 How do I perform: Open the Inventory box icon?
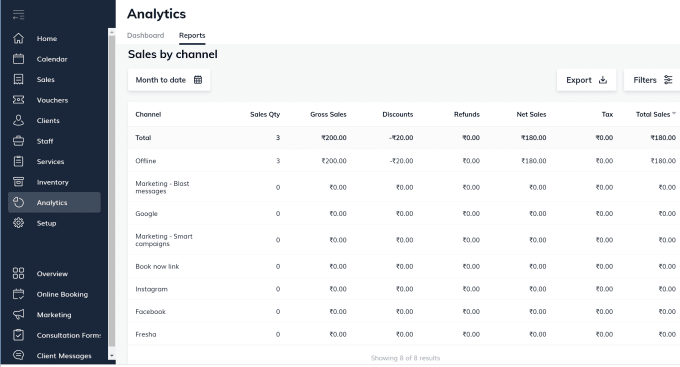(18, 182)
